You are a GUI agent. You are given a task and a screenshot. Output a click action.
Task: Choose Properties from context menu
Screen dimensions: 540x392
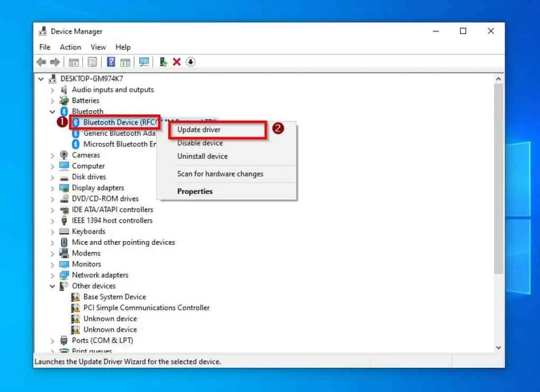(227, 192)
